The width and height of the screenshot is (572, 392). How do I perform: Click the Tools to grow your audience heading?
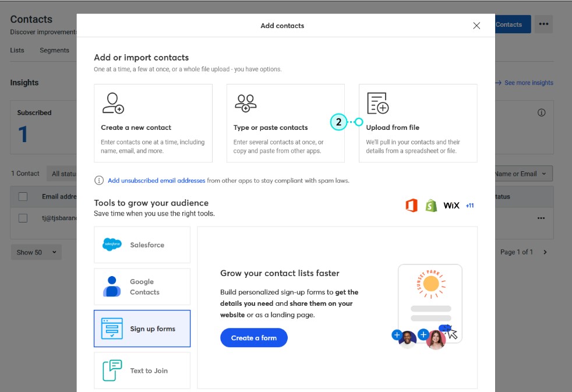[x=151, y=203]
